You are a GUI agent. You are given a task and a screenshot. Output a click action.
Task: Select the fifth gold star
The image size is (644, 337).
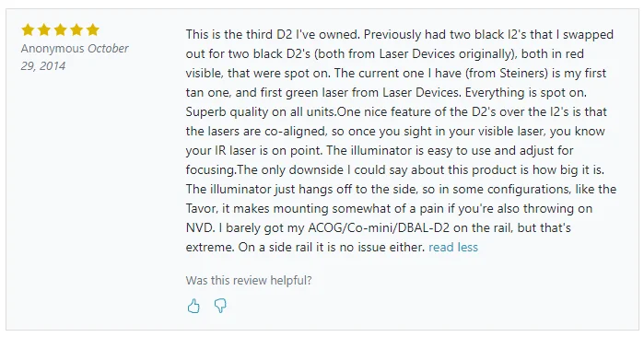pos(93,29)
